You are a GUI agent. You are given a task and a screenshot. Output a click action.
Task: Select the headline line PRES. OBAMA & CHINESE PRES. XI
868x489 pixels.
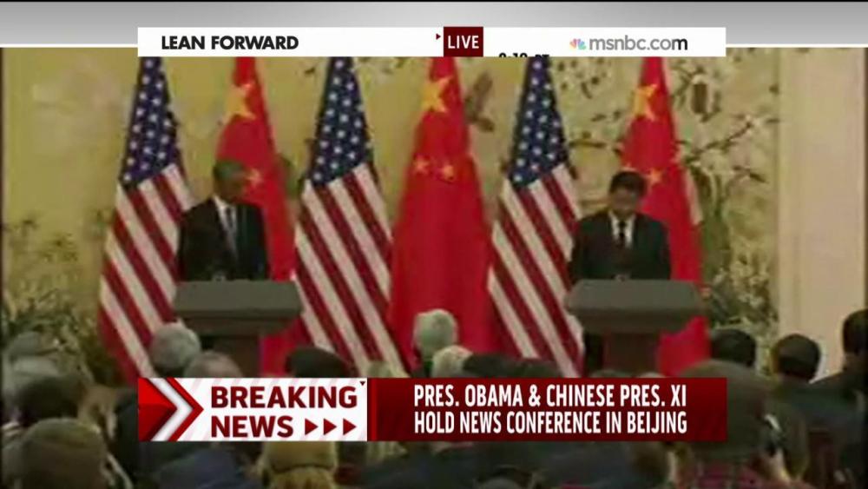tap(550, 396)
